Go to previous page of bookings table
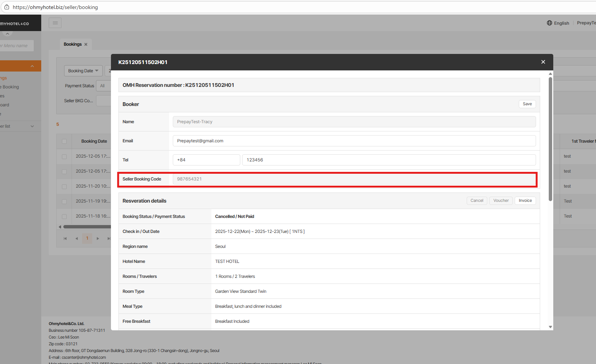 pyautogui.click(x=76, y=239)
